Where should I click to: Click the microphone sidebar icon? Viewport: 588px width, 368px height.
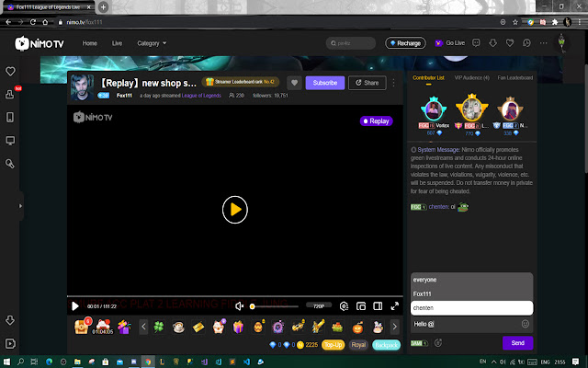10,164
